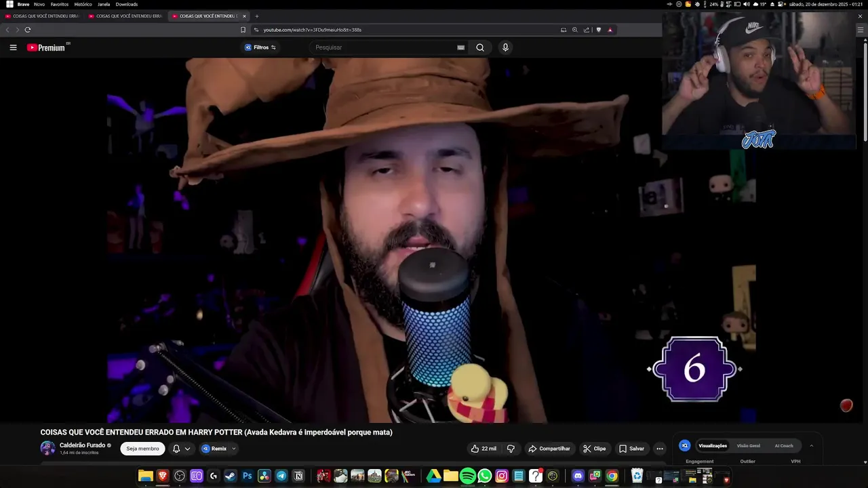Open Instagram from the dock
The height and width of the screenshot is (488, 868).
[x=502, y=476]
